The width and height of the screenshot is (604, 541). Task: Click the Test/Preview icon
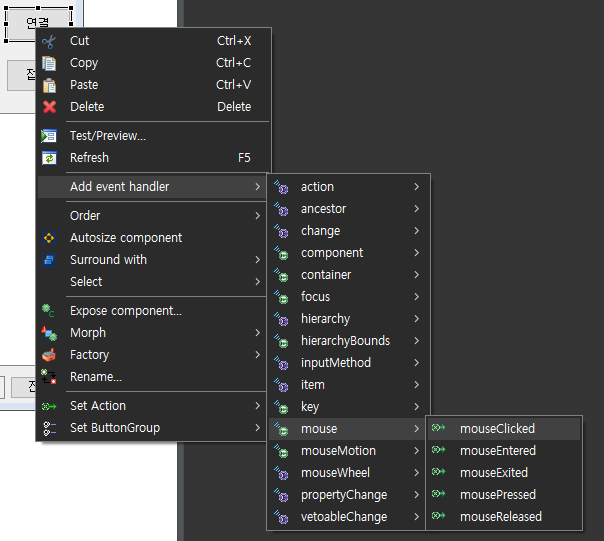[49, 136]
